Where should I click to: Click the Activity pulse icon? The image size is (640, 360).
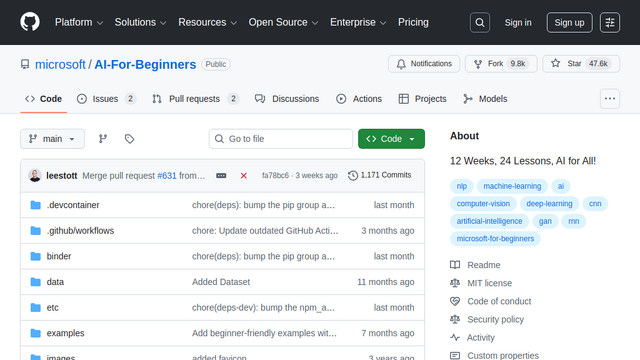pyautogui.click(x=455, y=338)
